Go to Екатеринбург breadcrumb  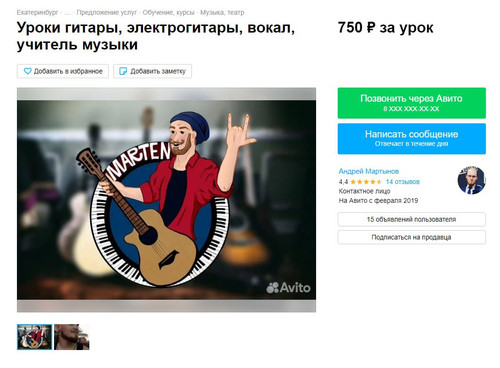pos(37,13)
